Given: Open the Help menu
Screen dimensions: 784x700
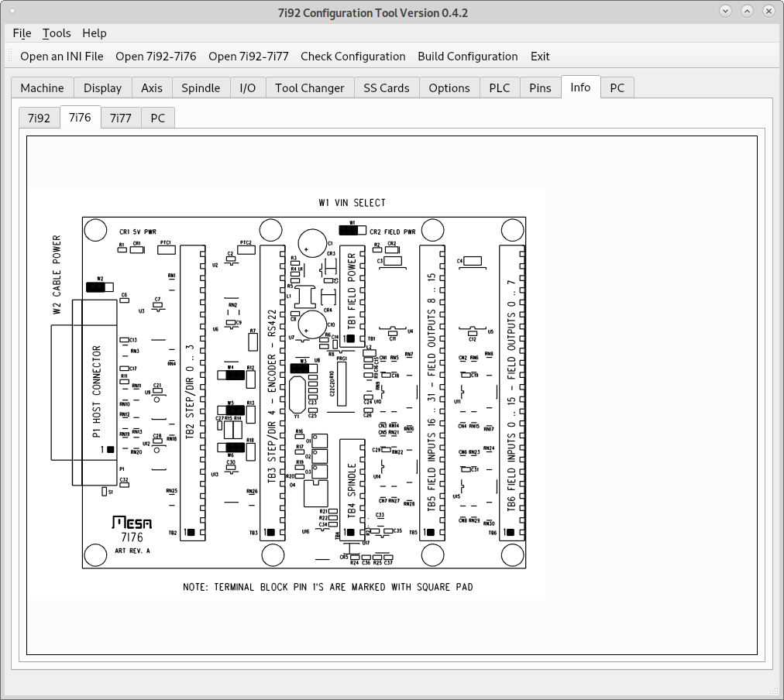Looking at the screenshot, I should pyautogui.click(x=95, y=33).
